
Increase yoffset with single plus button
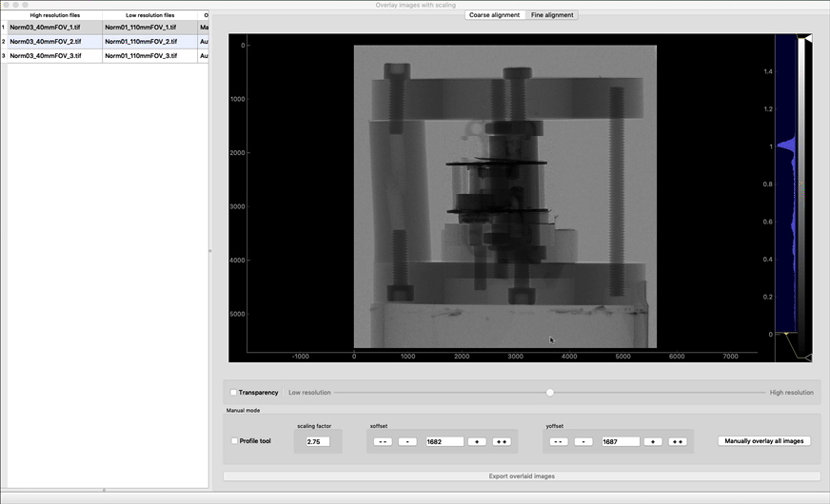(x=653, y=441)
